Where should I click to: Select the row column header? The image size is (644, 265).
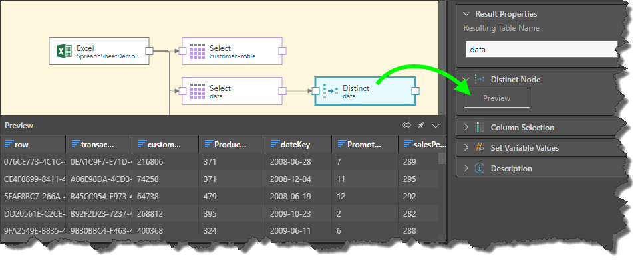tap(33, 144)
